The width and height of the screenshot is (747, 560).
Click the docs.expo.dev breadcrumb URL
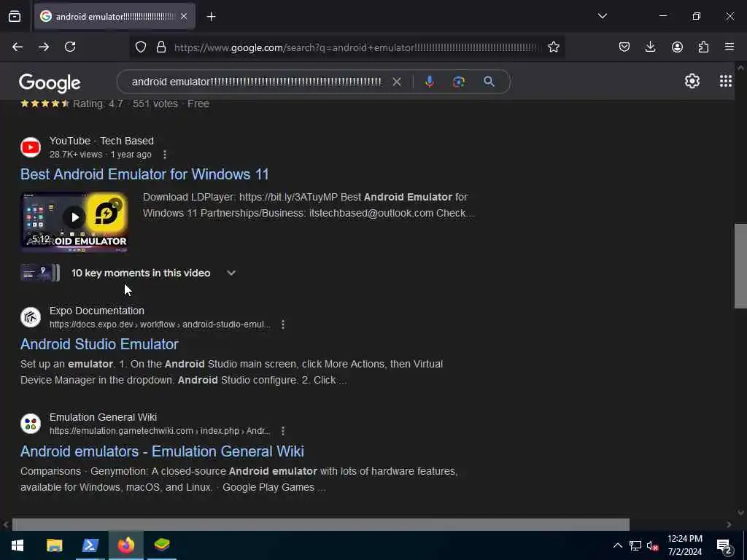[160, 324]
